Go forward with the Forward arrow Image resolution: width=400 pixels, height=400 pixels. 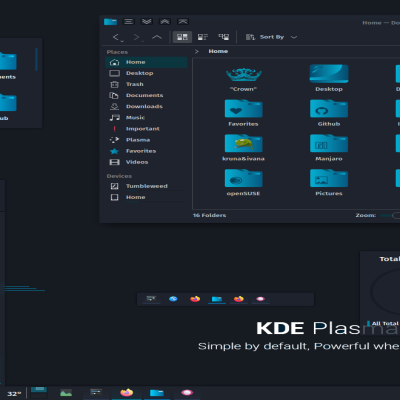136,37
